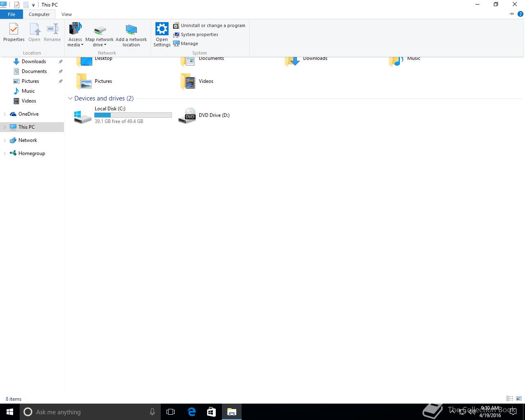Image resolution: width=525 pixels, height=420 pixels.
Task: Click the Explorer Help question mark icon
Action: click(x=520, y=14)
